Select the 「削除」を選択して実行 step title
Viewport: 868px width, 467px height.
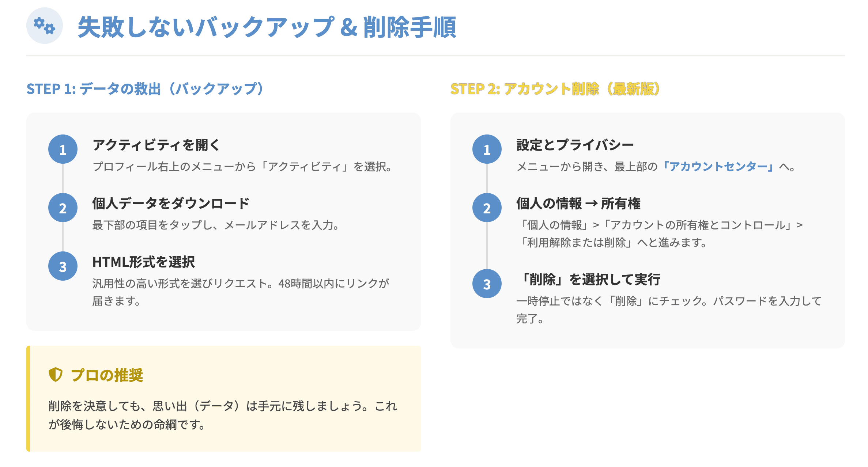click(x=588, y=280)
